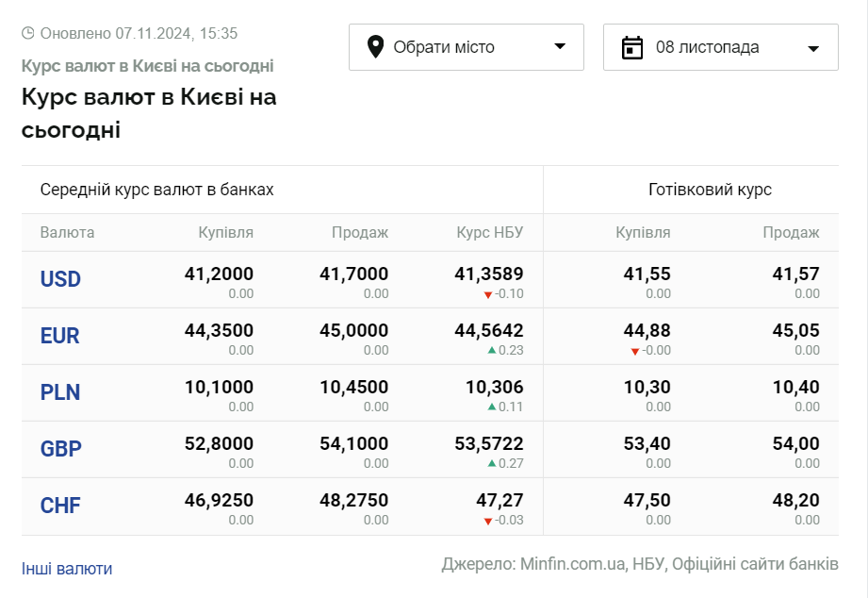Expand city list using its arrow

(x=560, y=46)
